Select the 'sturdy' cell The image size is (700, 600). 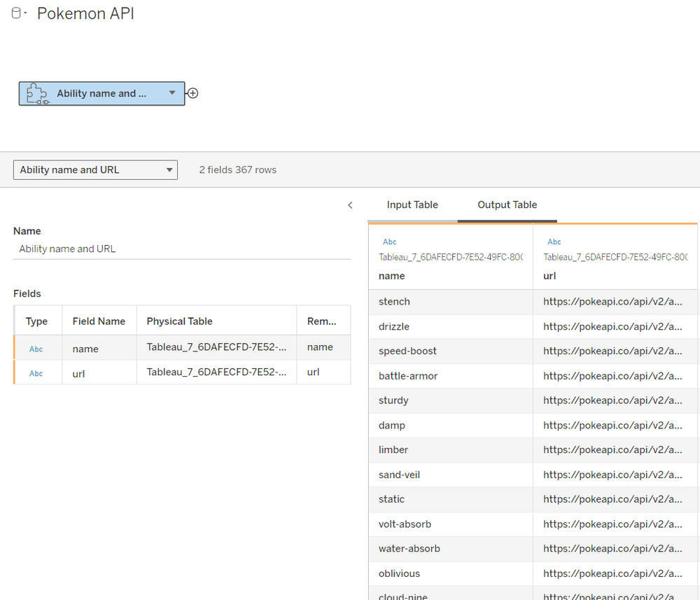(x=450, y=400)
